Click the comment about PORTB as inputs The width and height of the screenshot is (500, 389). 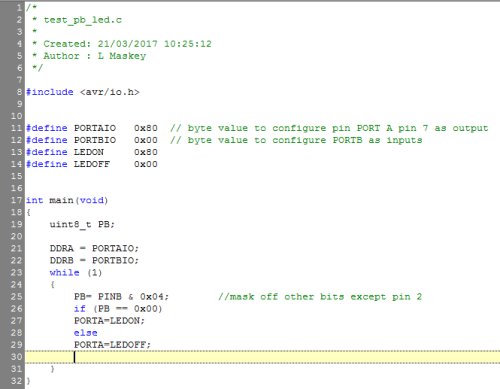296,140
